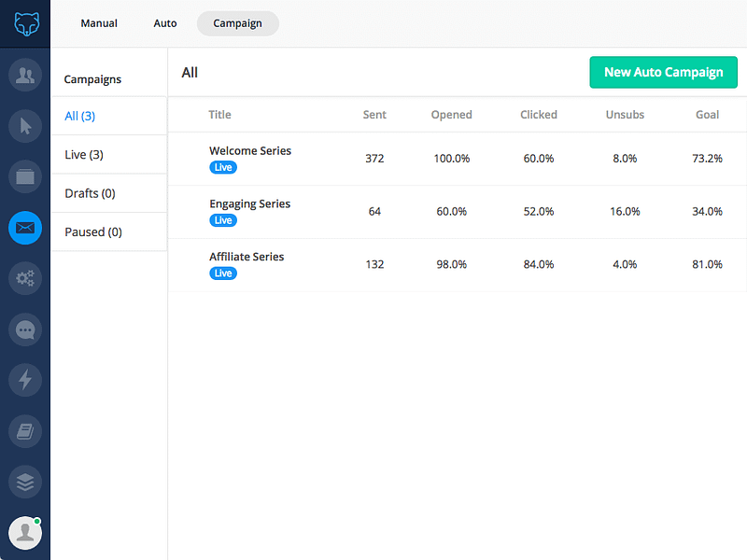Open the chat bubble sidebar icon
747x560 pixels.
pos(25,329)
